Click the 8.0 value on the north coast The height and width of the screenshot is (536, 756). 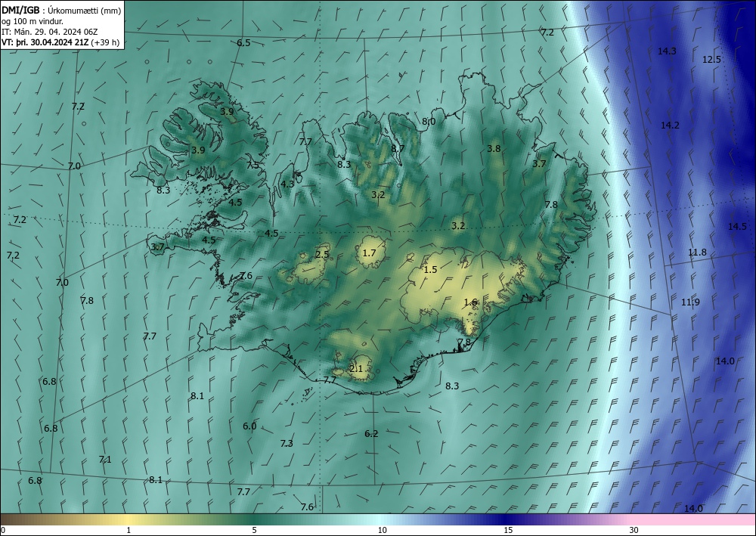[429, 122]
